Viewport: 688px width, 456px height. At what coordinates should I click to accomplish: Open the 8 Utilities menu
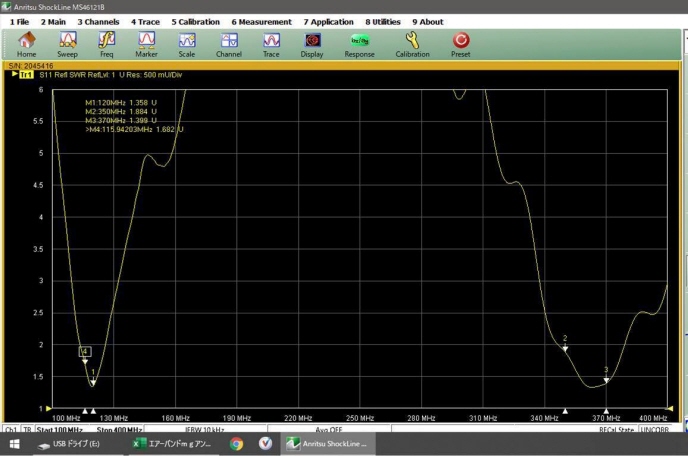385,21
